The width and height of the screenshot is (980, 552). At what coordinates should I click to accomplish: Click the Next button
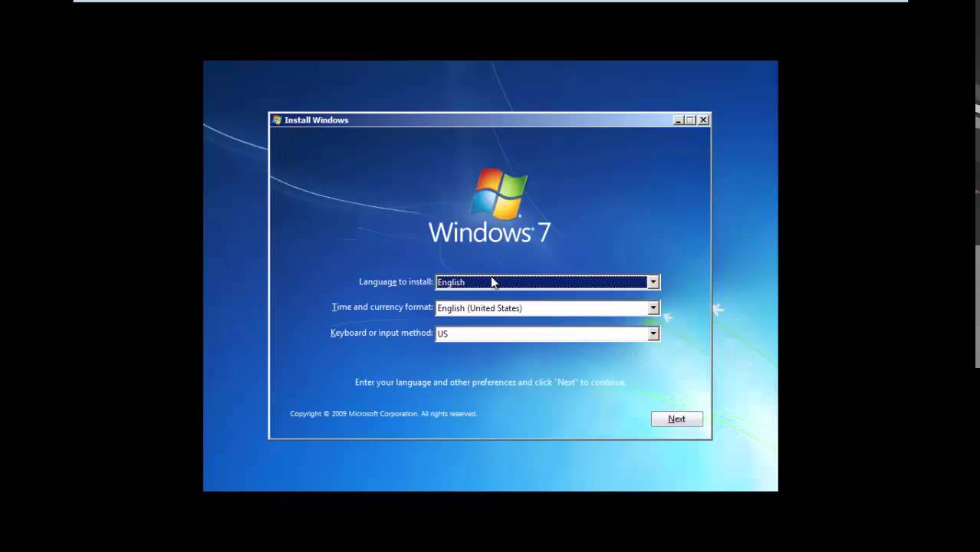point(676,419)
